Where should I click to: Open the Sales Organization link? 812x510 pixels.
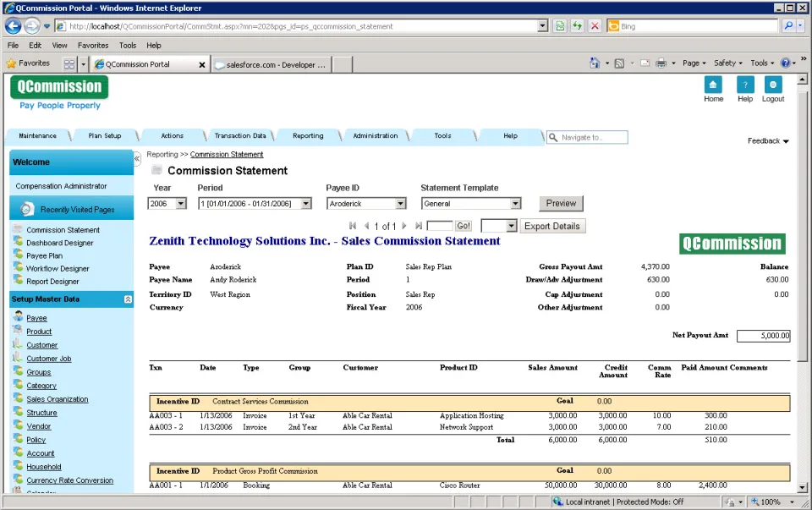[58, 399]
